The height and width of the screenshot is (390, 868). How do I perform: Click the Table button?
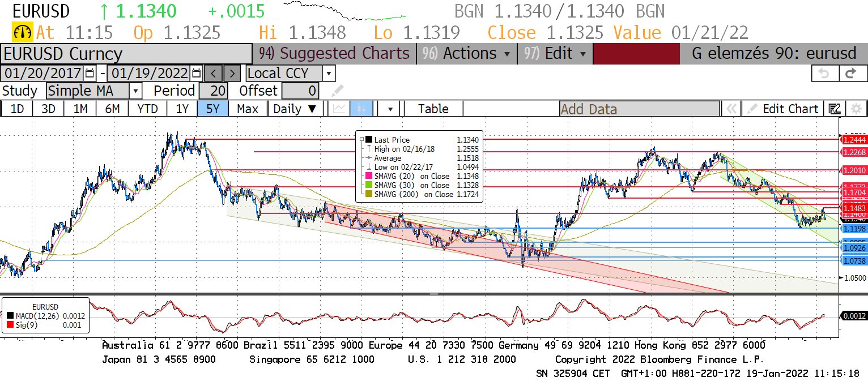(433, 109)
